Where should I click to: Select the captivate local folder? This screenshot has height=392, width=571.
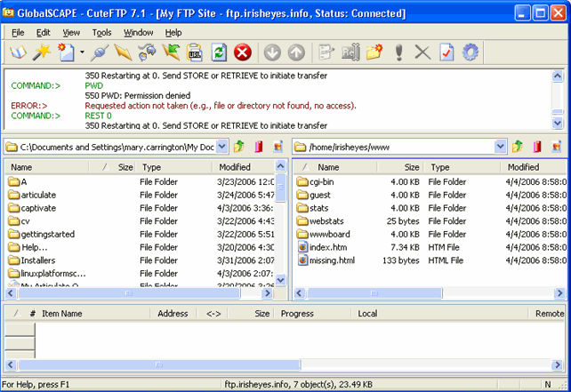(x=33, y=208)
